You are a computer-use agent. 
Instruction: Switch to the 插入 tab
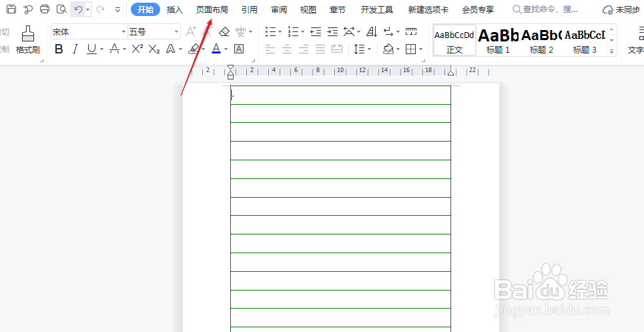[x=175, y=10]
